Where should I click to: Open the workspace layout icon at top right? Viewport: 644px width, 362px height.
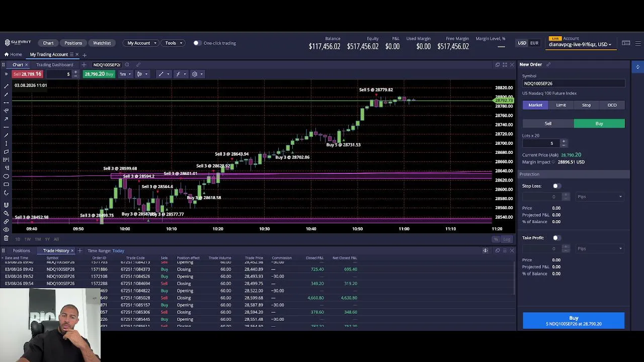coord(626,43)
